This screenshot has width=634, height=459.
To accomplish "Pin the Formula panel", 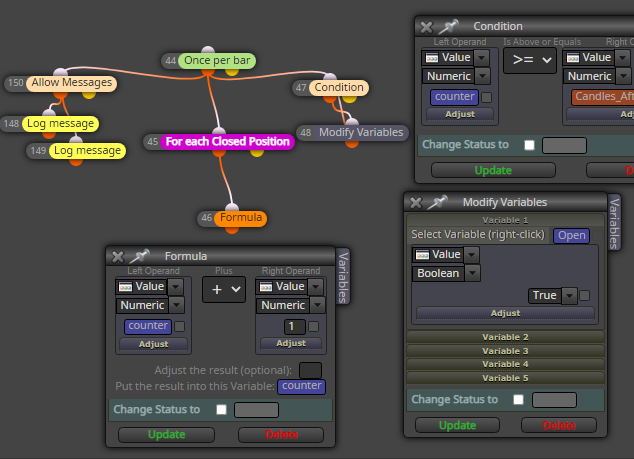I will tap(139, 256).
